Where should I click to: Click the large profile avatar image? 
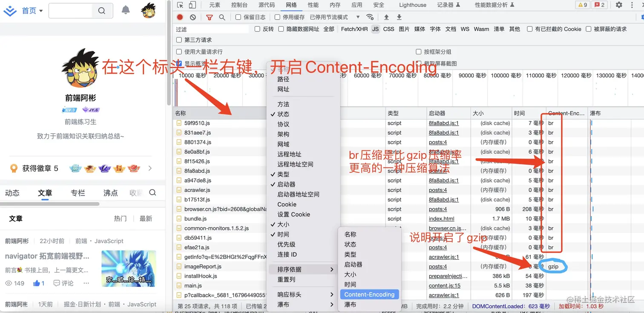[x=81, y=69]
